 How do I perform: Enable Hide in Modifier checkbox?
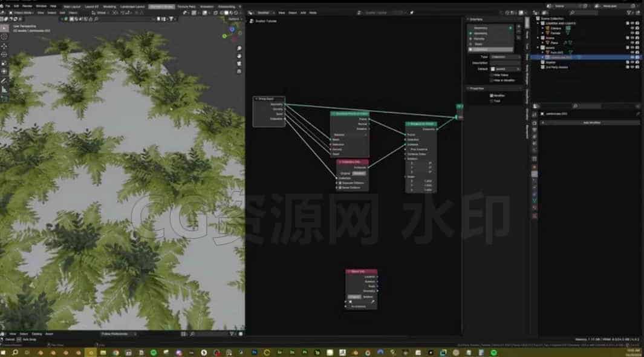(492, 80)
